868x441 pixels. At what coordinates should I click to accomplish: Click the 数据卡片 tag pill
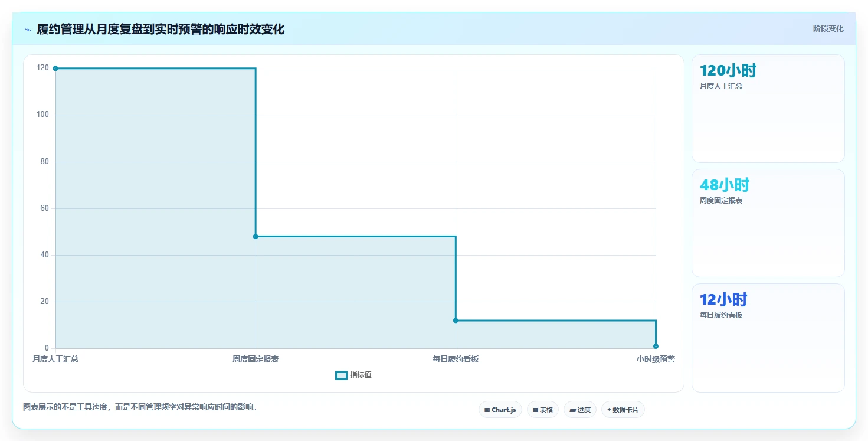point(623,410)
